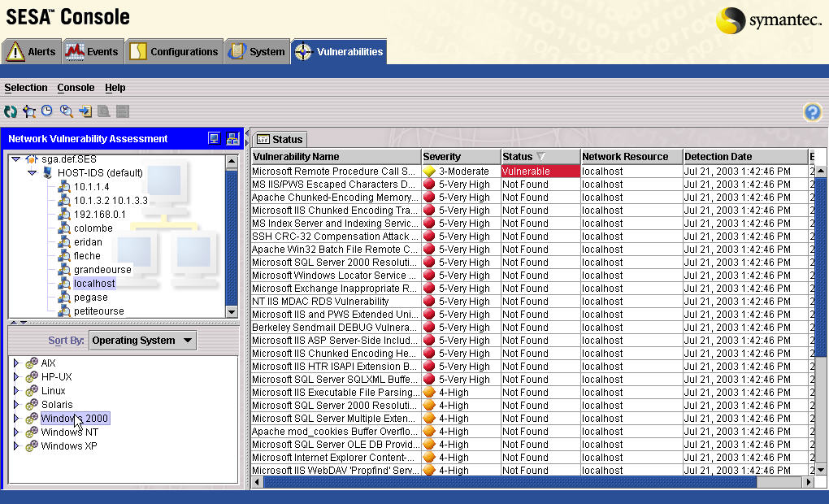Open help via the blue question mark icon
The width and height of the screenshot is (829, 504).
[x=812, y=112]
